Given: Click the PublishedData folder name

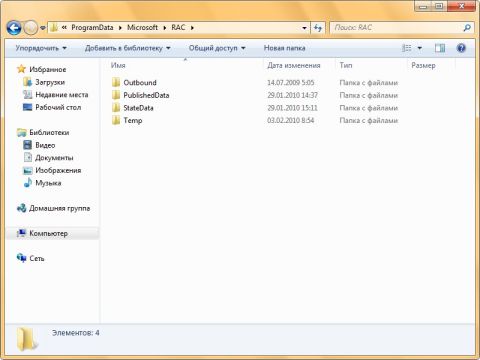Looking at the screenshot, I should pos(146,95).
